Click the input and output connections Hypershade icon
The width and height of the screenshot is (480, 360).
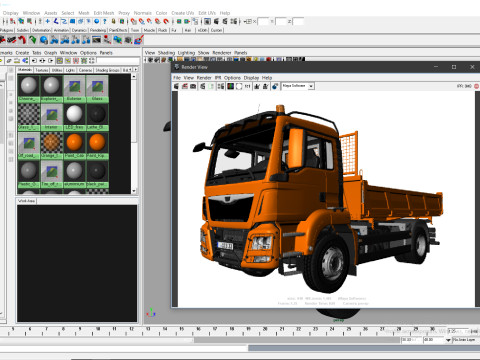click(x=42, y=61)
